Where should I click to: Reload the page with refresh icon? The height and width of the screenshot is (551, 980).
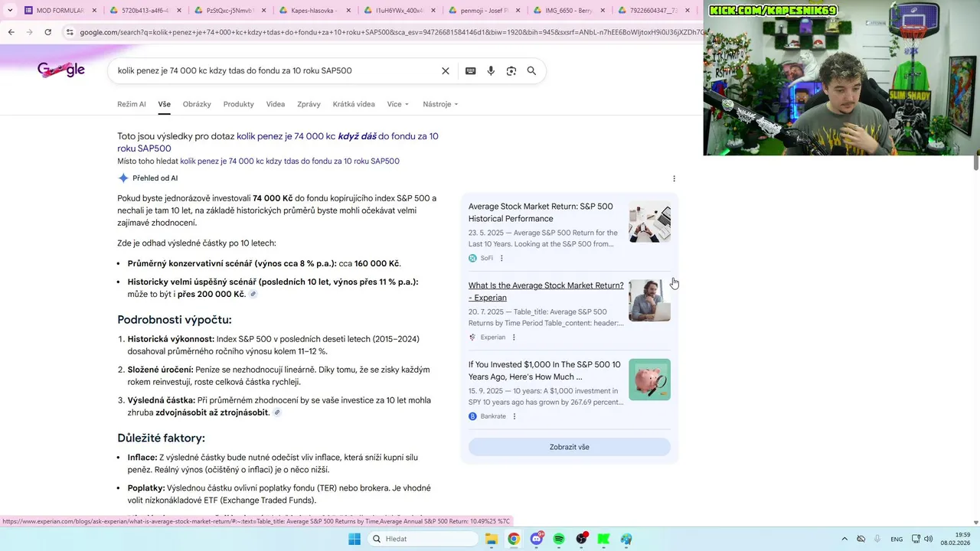(x=47, y=32)
